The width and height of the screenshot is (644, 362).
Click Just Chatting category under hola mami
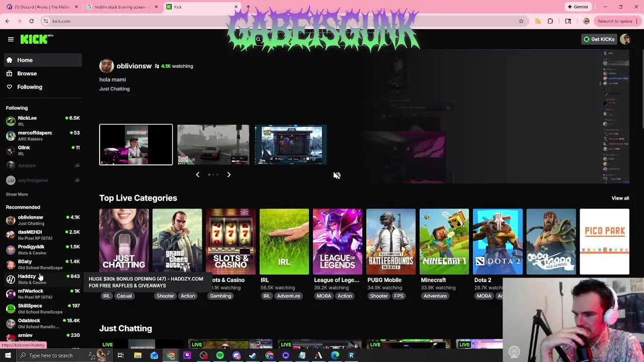click(114, 88)
